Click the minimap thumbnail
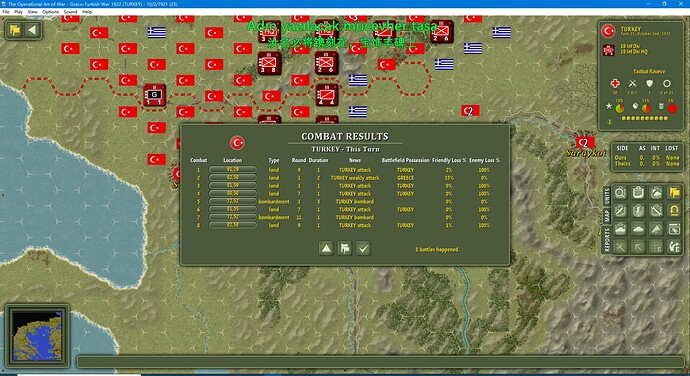 pos(37,336)
